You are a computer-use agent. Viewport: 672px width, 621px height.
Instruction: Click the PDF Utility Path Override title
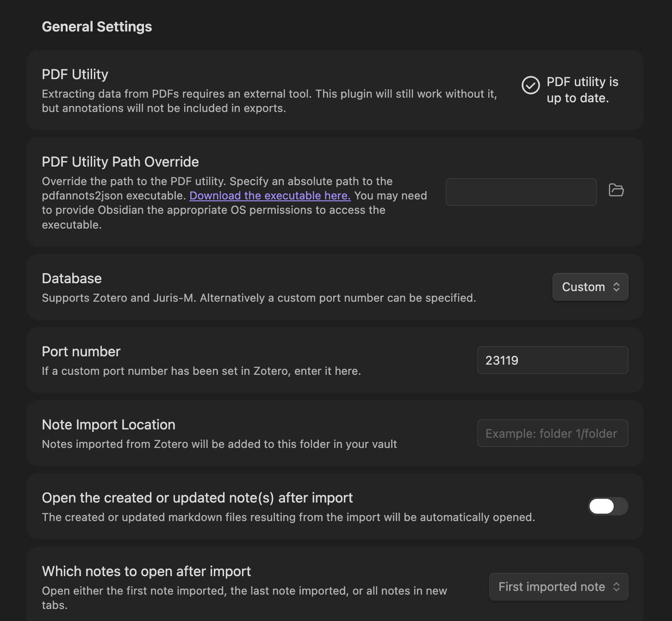120,162
